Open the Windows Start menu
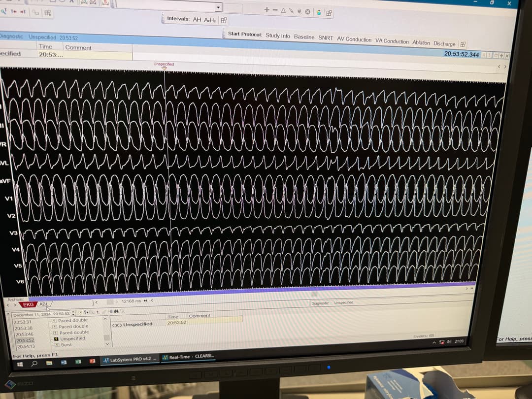 [20, 364]
